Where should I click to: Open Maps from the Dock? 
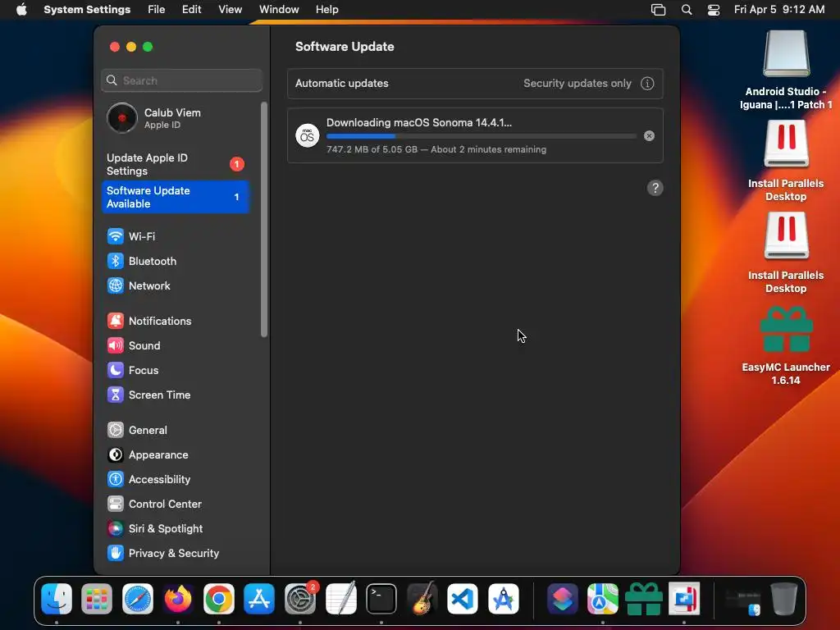(603, 598)
